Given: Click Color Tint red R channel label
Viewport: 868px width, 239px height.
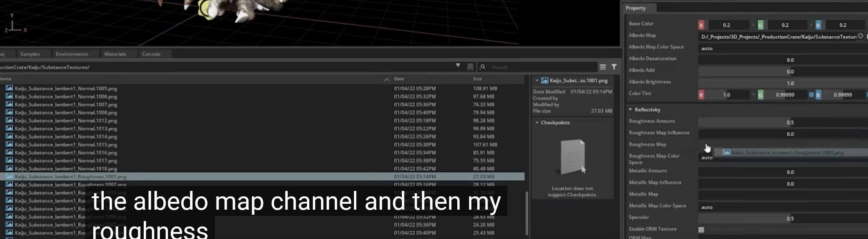Looking at the screenshot, I should pos(701,95).
